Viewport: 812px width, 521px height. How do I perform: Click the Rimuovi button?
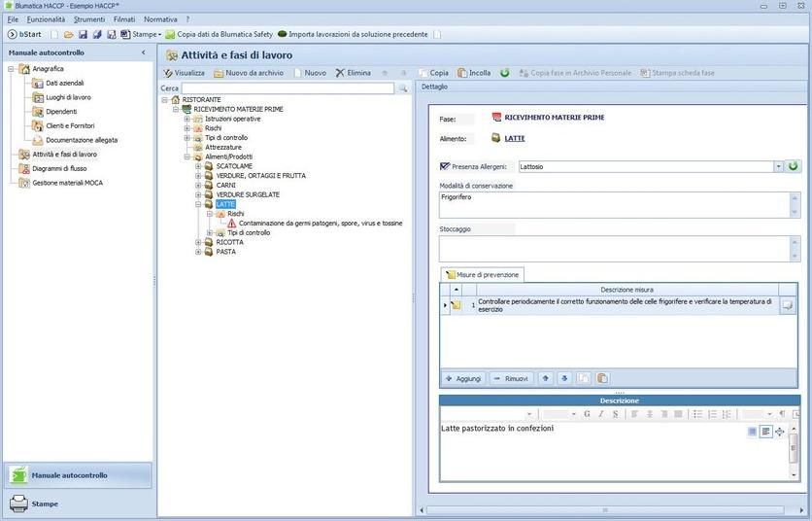510,378
